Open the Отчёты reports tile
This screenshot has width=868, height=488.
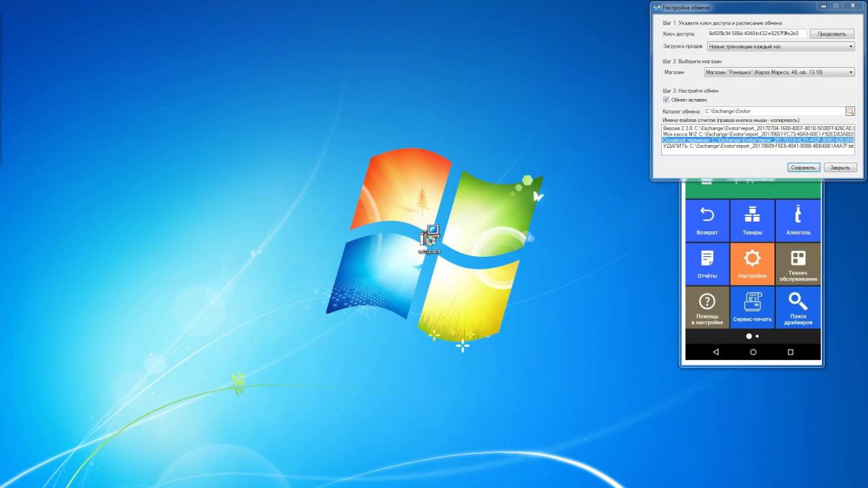pos(707,264)
